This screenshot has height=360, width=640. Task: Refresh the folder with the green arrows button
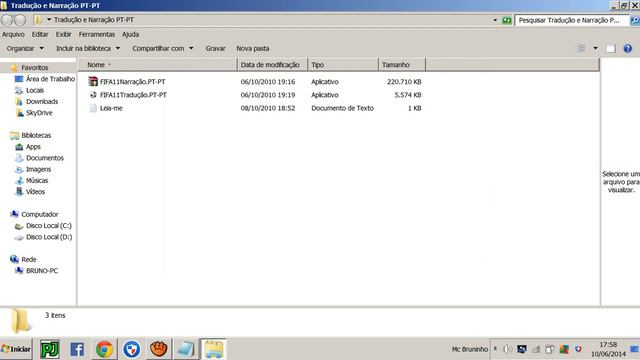pos(507,20)
